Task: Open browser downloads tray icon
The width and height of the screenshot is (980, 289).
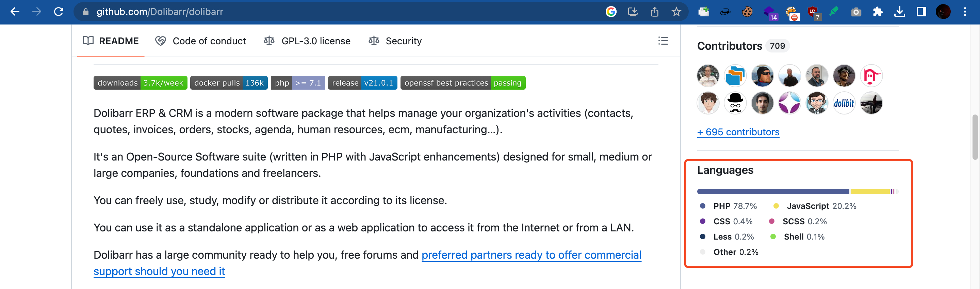Action: pyautogui.click(x=899, y=12)
